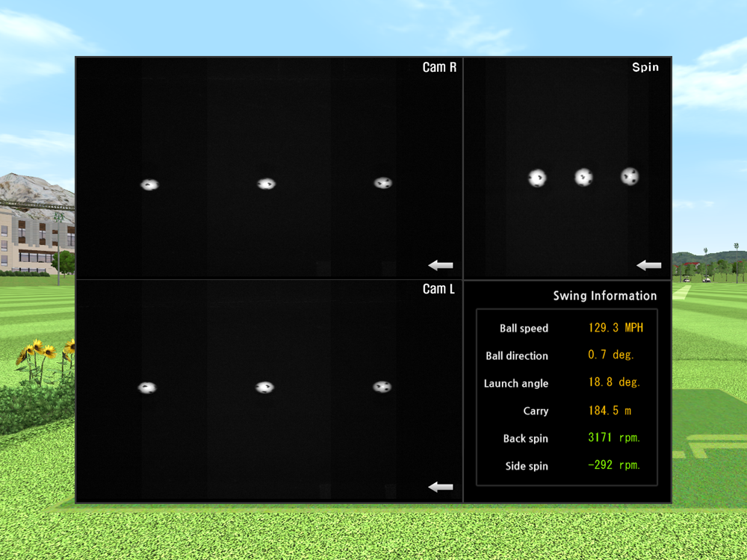Select the rightmost ball in Spin view
Image resolution: width=747 pixels, height=560 pixels.
(630, 176)
